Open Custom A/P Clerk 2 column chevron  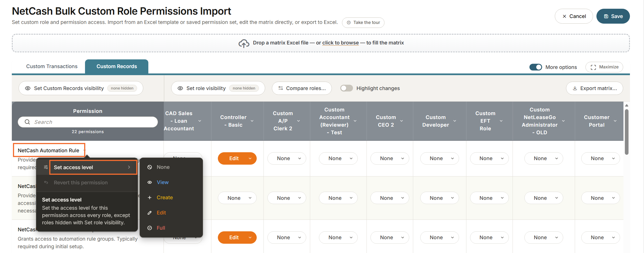299,121
